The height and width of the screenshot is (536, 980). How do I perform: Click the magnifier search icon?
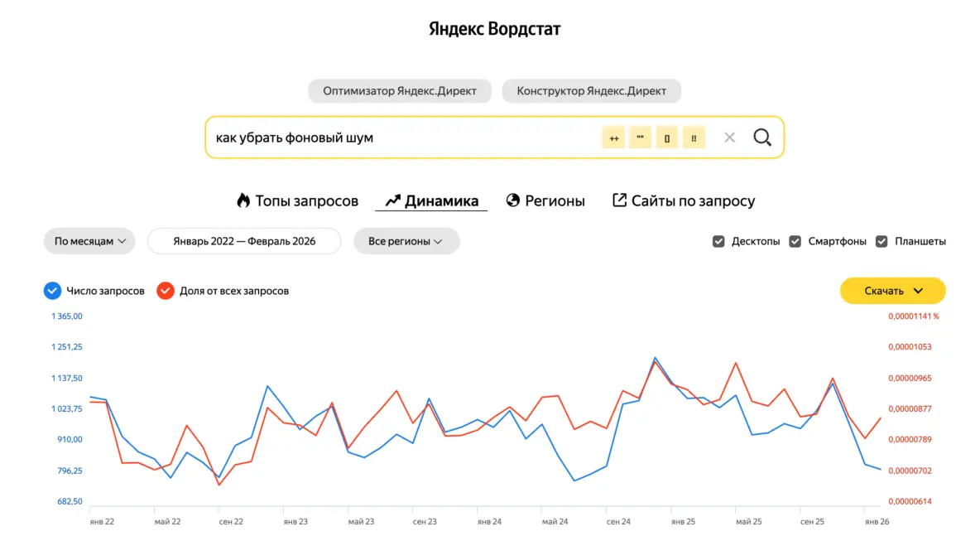(x=761, y=138)
